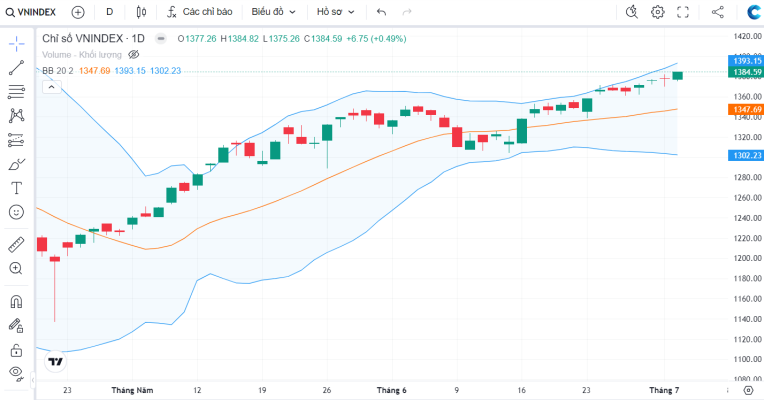Open Các chỉ báo indicators menu

[x=200, y=12]
